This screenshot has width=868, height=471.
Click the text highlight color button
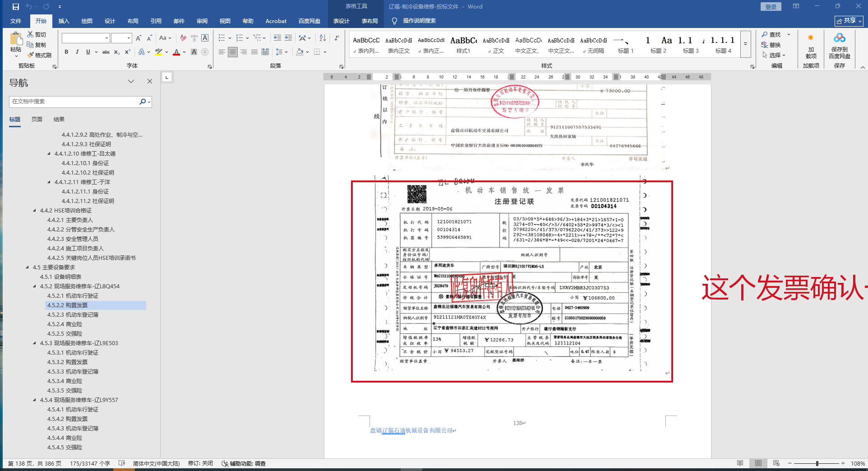click(x=158, y=52)
